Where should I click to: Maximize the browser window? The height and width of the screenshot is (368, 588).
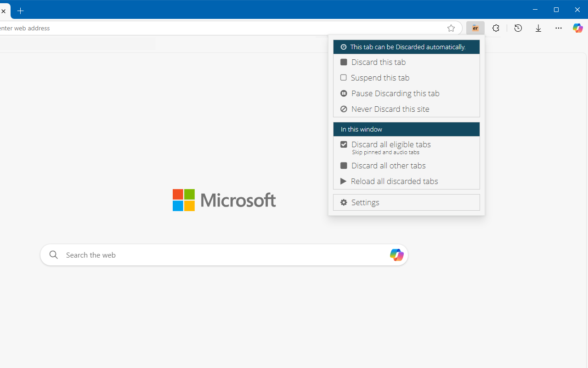point(556,10)
